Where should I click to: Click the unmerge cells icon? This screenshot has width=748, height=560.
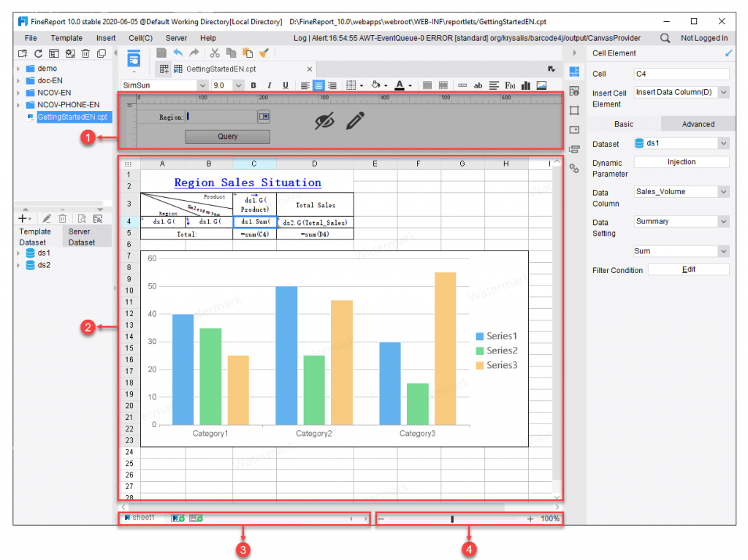[x=443, y=85]
